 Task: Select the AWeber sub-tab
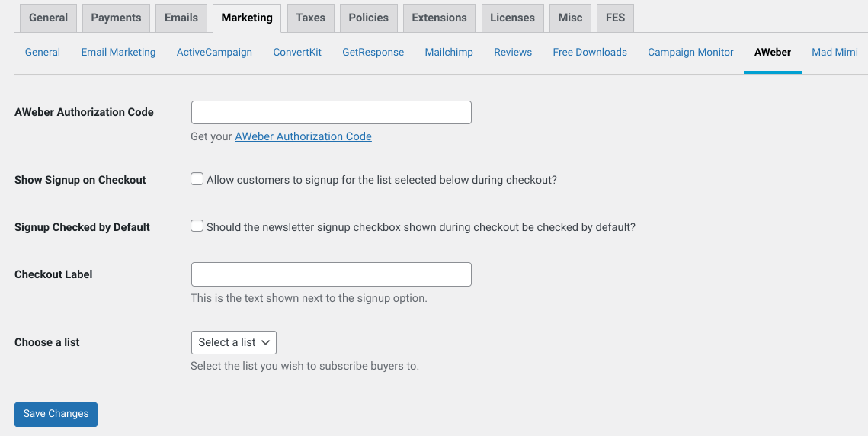(773, 52)
